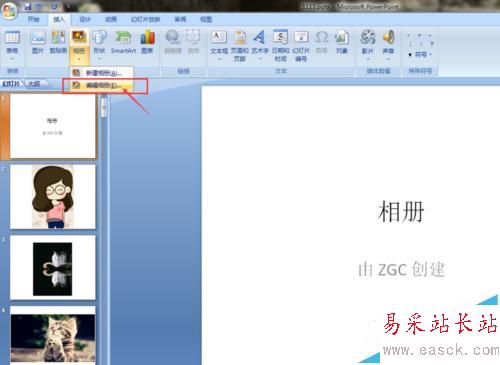
Task: Click the photo album (相册) icon
Action: tap(79, 37)
